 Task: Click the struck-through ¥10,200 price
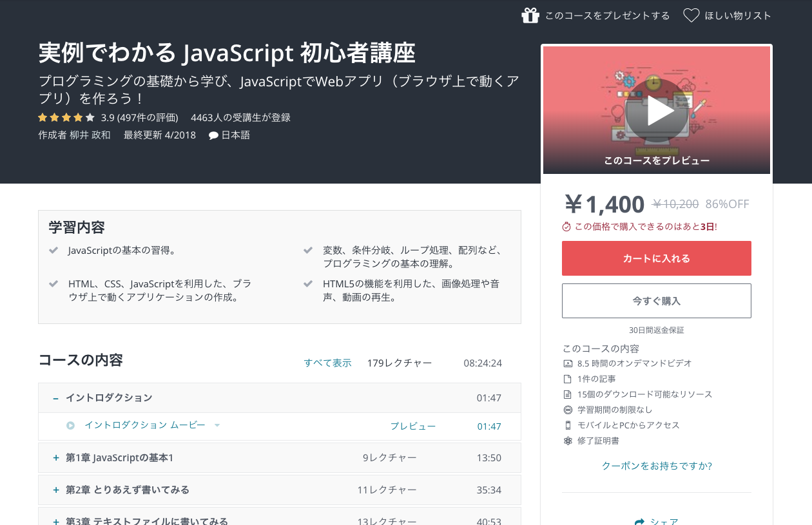[675, 204]
